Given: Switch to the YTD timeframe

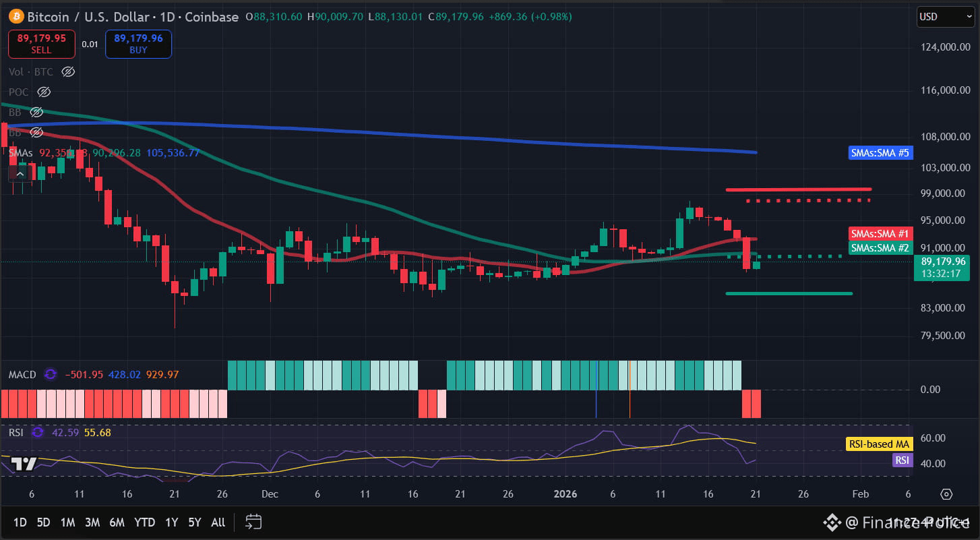Looking at the screenshot, I should pyautogui.click(x=144, y=522).
